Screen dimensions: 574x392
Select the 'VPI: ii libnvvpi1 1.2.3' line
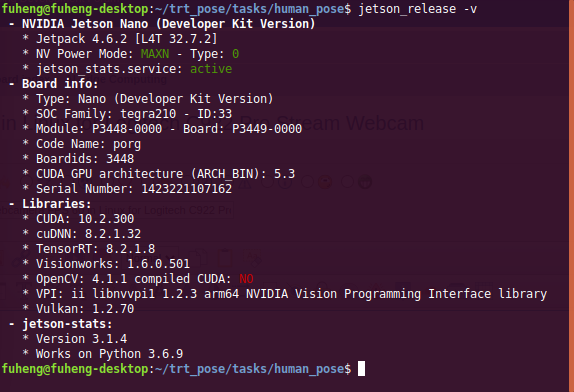click(x=291, y=294)
